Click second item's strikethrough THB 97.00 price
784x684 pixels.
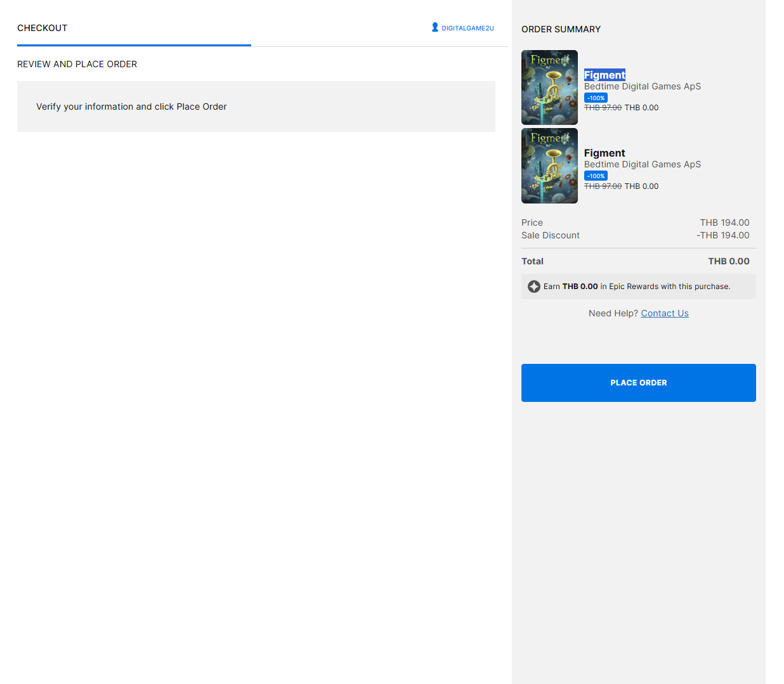tap(603, 186)
